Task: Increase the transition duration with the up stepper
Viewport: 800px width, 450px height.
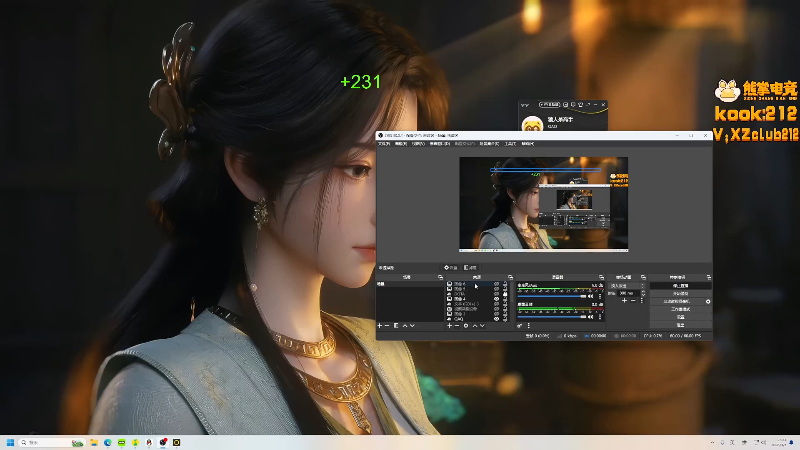Action: [x=643, y=291]
